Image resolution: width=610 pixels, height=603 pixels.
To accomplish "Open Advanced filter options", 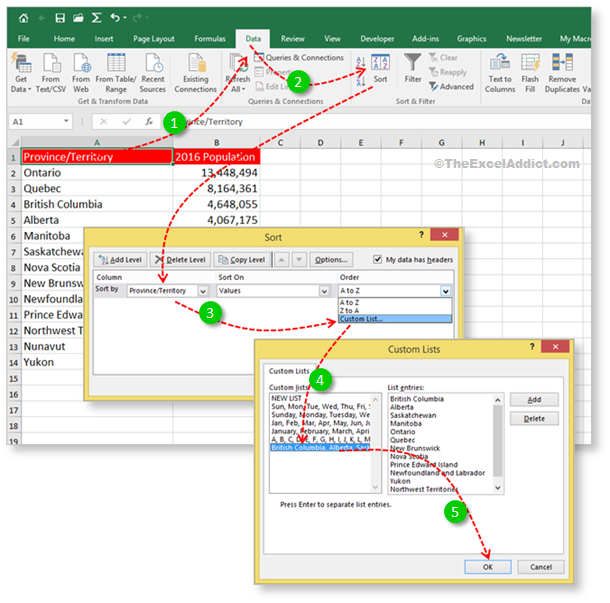I will click(451, 86).
